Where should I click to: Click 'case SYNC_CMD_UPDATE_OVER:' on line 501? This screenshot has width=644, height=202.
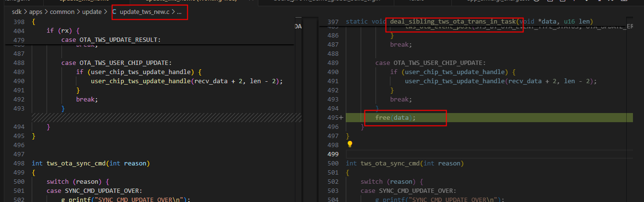tap(94, 191)
